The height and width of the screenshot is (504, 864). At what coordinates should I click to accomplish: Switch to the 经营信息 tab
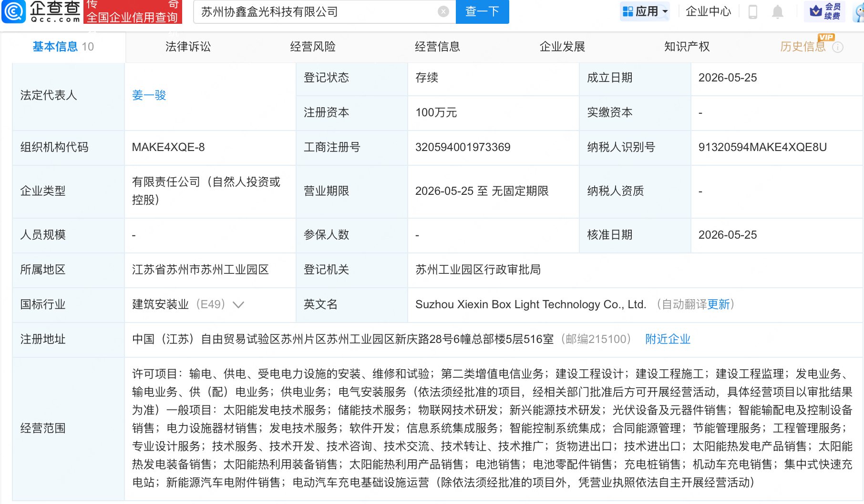point(437,47)
